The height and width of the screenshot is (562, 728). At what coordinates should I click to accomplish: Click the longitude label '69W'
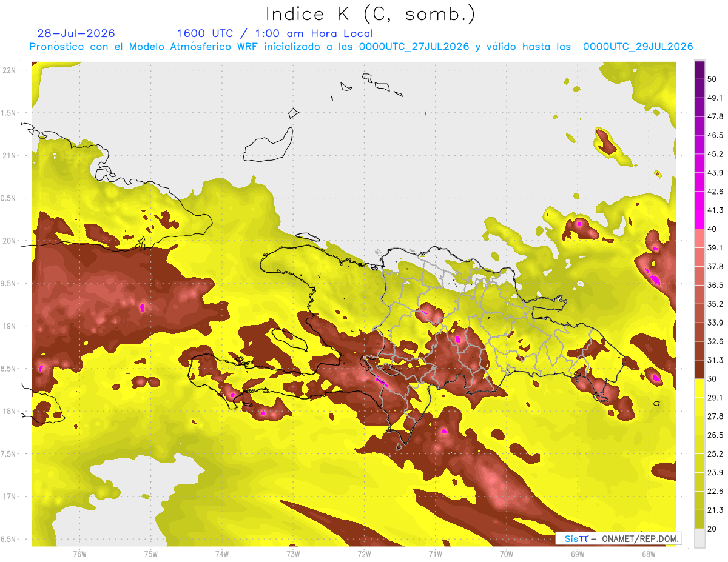[578, 554]
